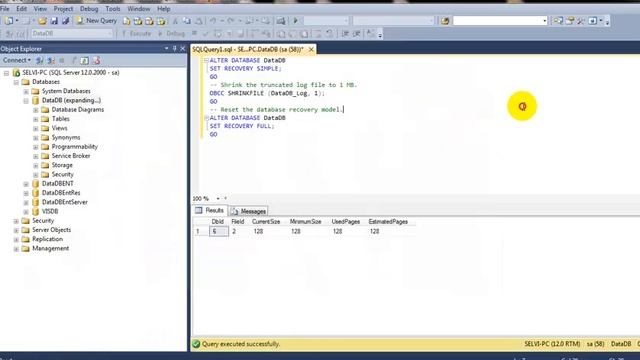Open the Find combo box dropdown arrow

tap(544, 21)
